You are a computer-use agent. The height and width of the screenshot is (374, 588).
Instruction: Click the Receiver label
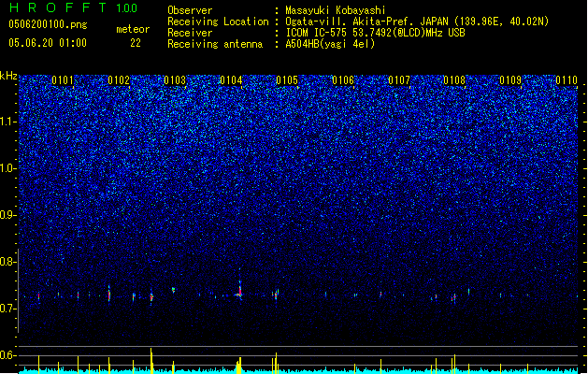190,33
